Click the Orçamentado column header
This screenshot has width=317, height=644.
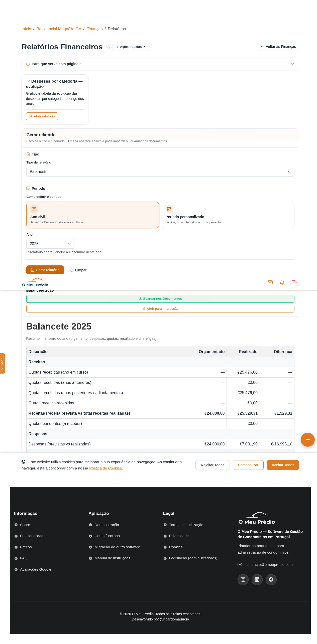point(206,352)
